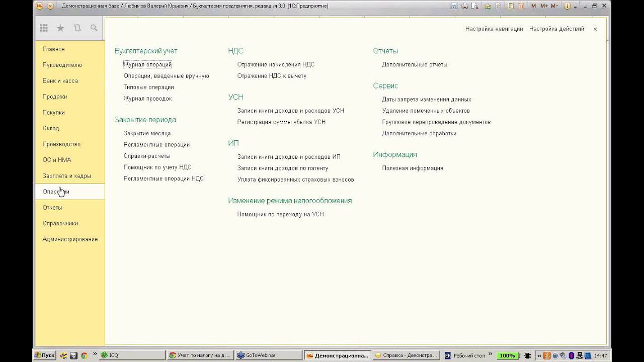Select the Зарплата и кадры section
Image resolution: width=644 pixels, height=362 pixels.
point(67,176)
